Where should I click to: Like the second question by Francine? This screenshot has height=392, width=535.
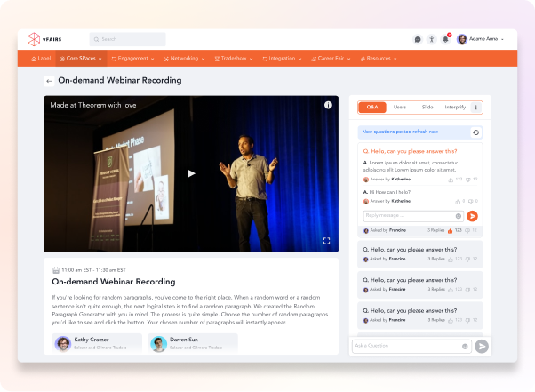[x=451, y=260]
